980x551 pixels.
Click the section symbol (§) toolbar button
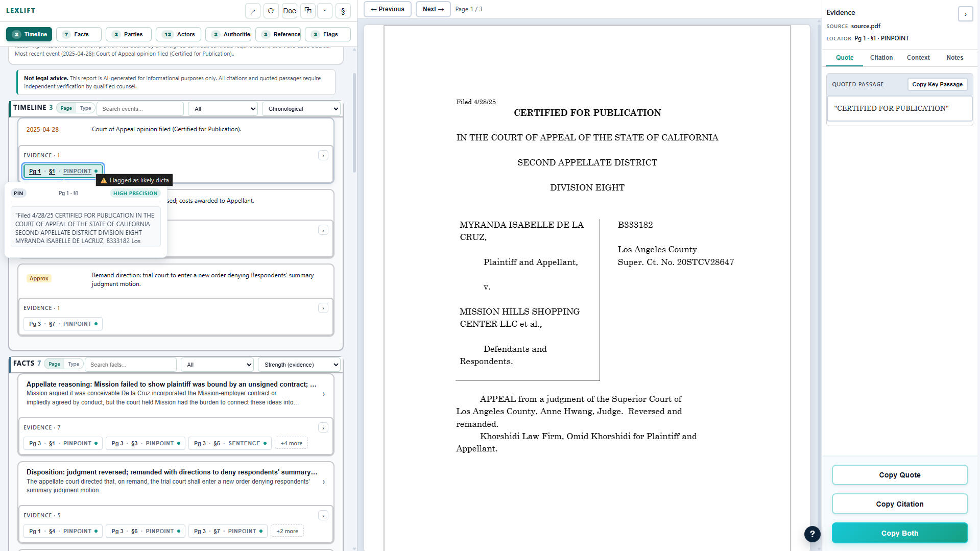343,11
